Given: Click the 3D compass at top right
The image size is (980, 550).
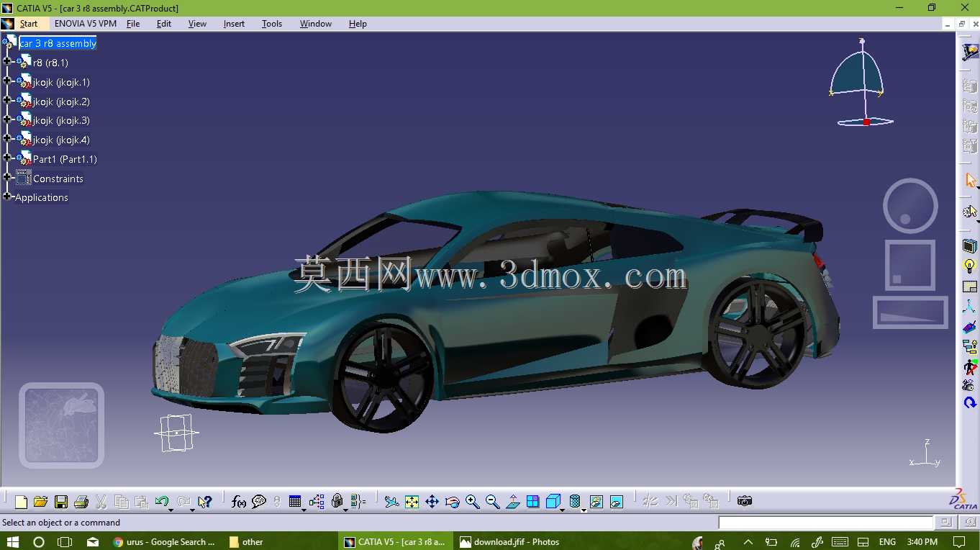Looking at the screenshot, I should 861,83.
